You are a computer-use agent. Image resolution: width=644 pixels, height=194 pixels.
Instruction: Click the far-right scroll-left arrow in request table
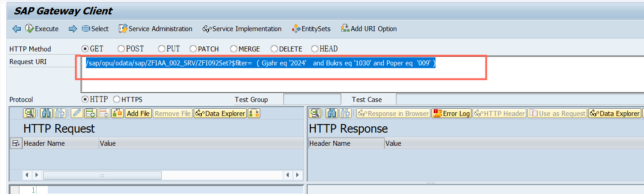[x=288, y=174]
